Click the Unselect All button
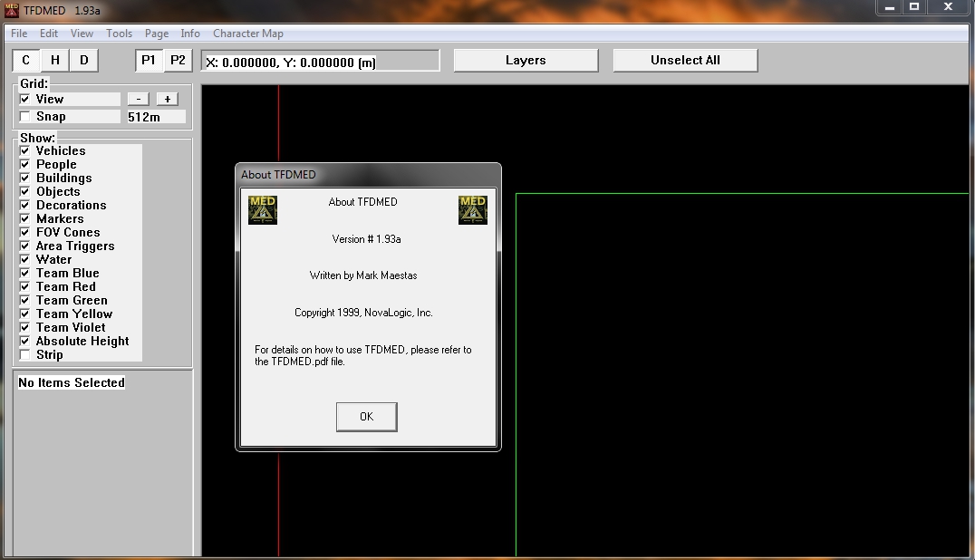The image size is (975, 560). tap(685, 61)
